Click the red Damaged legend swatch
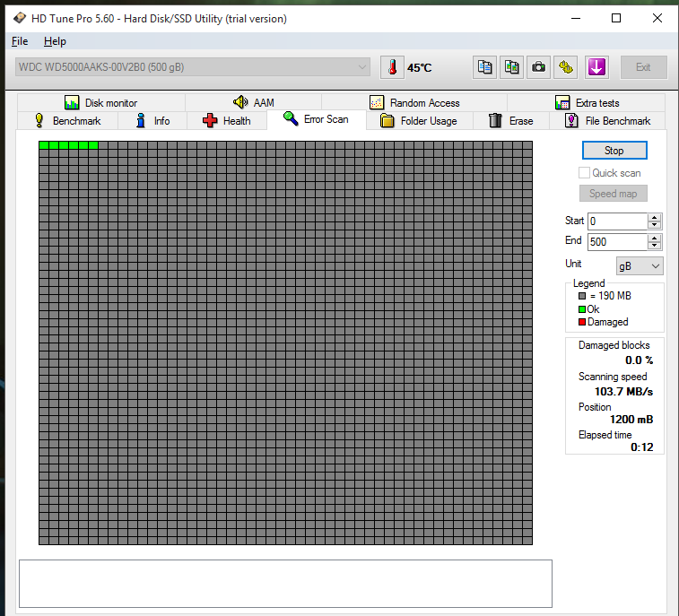The width and height of the screenshot is (679, 616). tap(582, 322)
